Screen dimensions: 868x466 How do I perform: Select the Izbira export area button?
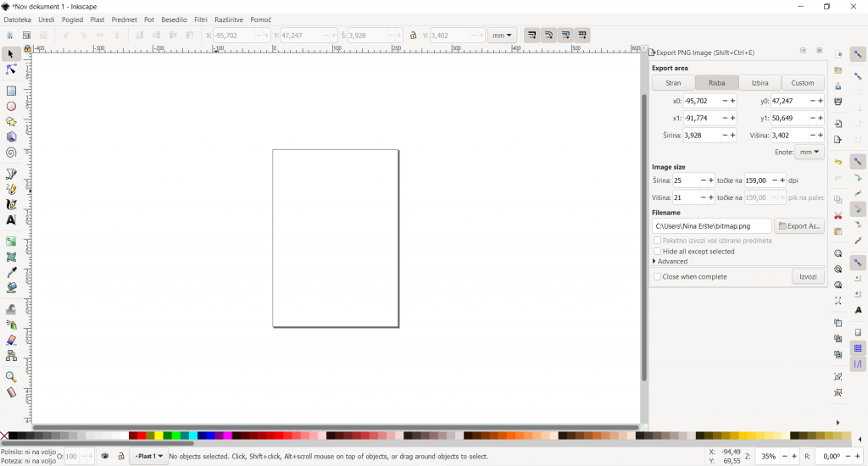click(759, 83)
